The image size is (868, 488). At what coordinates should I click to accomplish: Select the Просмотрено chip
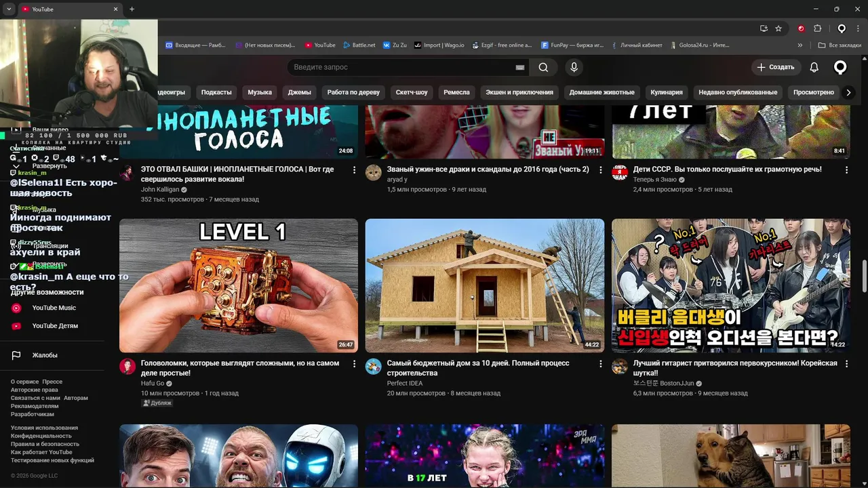pos(813,92)
